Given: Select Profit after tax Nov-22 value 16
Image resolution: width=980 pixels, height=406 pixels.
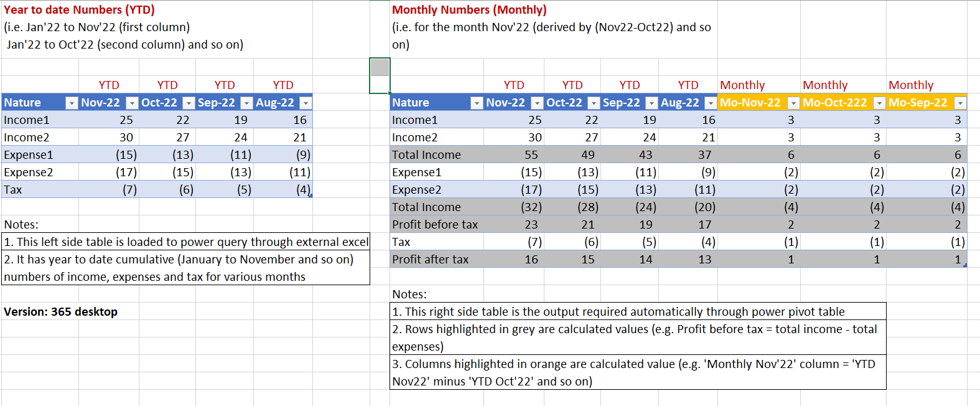Looking at the screenshot, I should pyautogui.click(x=531, y=260).
